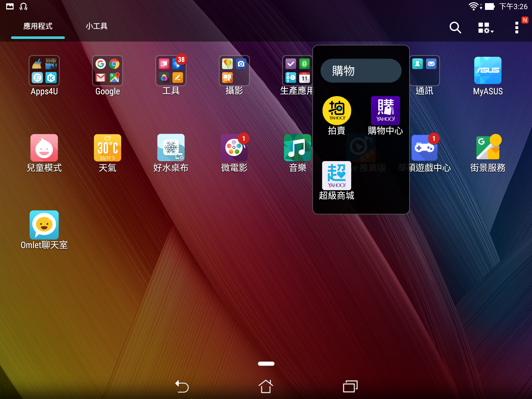Image resolution: width=532 pixels, height=399 pixels.
Task: Edit the 購物 folder name field
Action: (361, 71)
